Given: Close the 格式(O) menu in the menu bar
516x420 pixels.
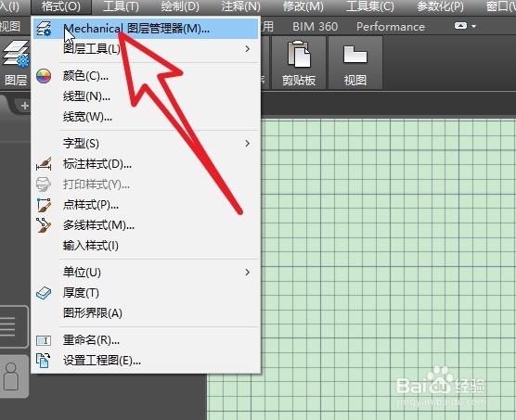Looking at the screenshot, I should tap(61, 6).
